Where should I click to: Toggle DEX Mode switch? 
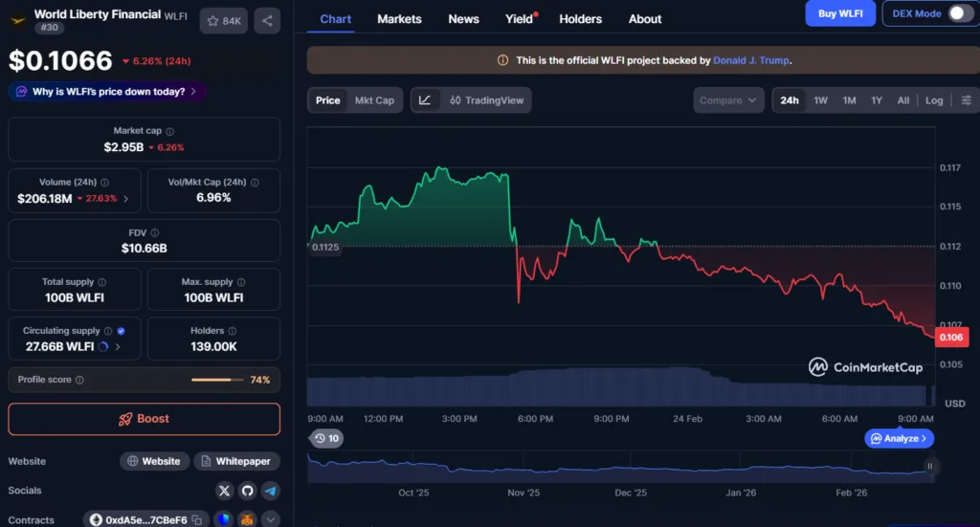point(959,13)
